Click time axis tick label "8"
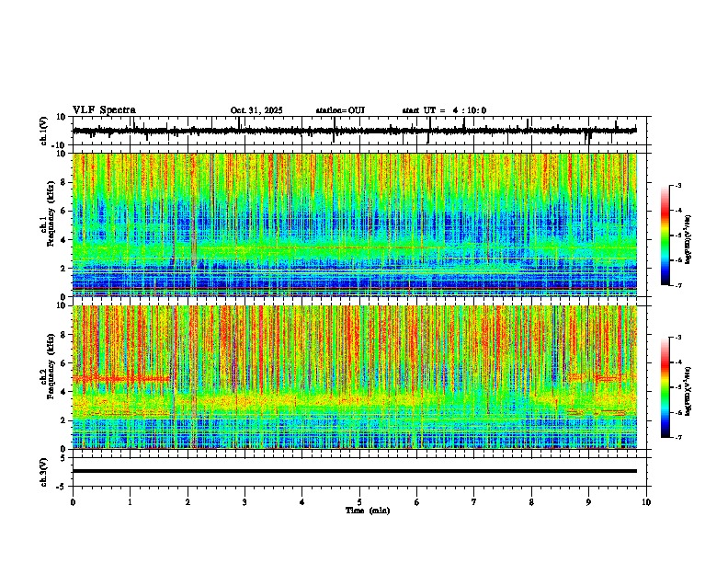The image size is (728, 563). (x=531, y=502)
